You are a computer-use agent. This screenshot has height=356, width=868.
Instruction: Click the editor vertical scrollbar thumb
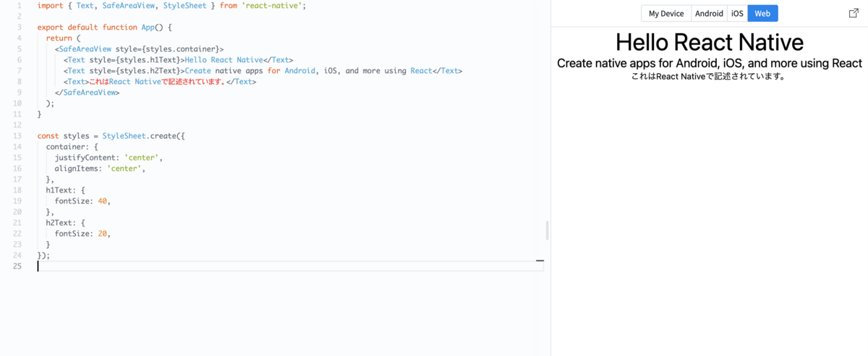pyautogui.click(x=547, y=231)
